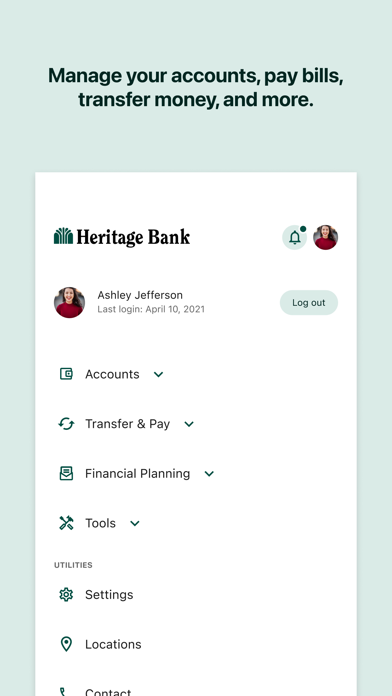Click the Locations map pin icon
The width and height of the screenshot is (392, 696).
(66, 645)
